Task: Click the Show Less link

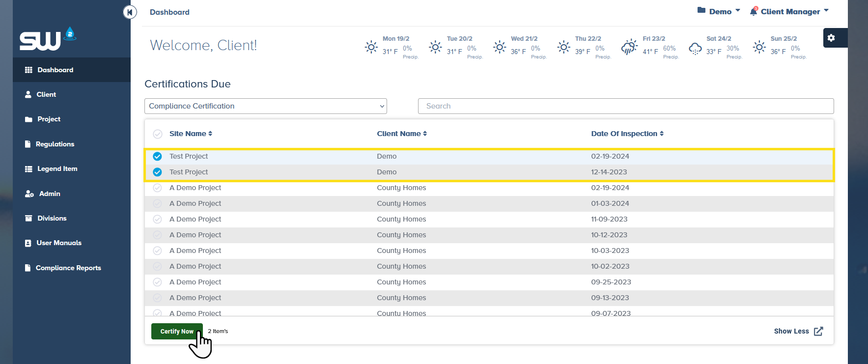Action: 791,331
